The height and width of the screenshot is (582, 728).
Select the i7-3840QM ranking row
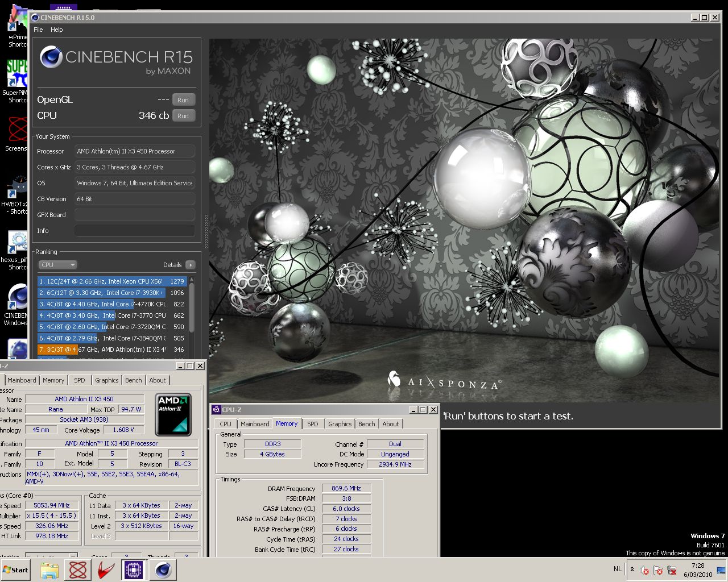pyautogui.click(x=112, y=338)
